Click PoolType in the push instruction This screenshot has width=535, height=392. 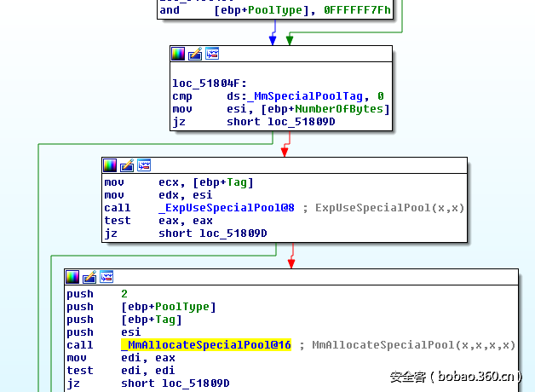tap(186, 307)
